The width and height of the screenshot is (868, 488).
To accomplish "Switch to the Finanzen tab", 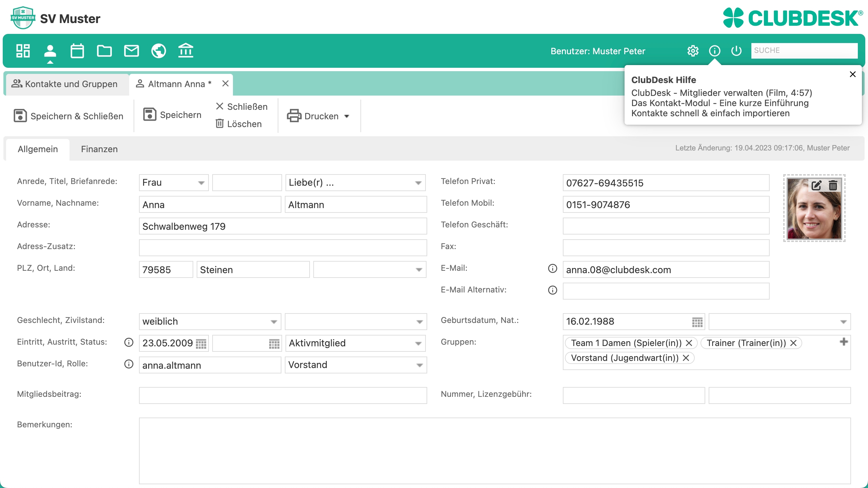I will pos(99,149).
